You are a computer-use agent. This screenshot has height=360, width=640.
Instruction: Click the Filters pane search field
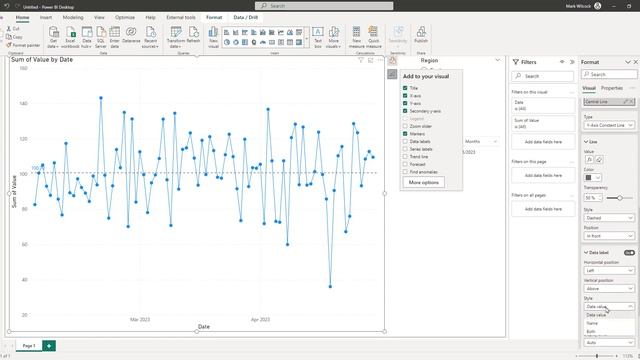click(542, 76)
